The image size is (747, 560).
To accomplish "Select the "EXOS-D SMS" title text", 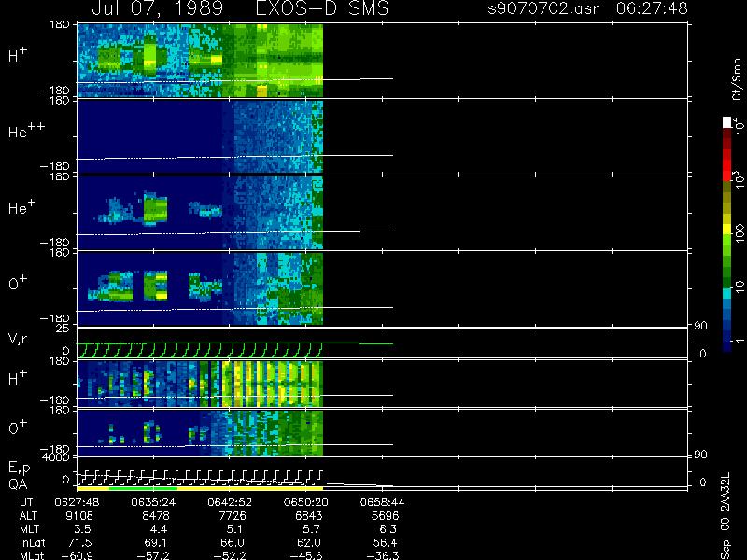I will coord(321,8).
